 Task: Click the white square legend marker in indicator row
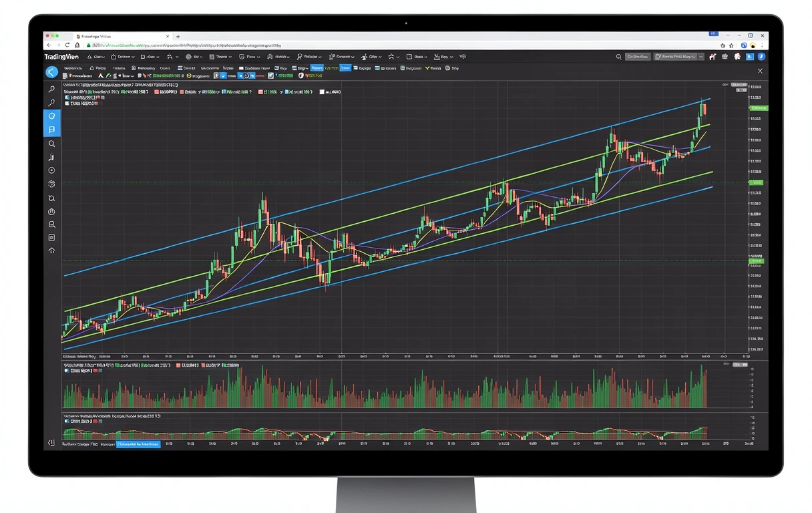321,92
